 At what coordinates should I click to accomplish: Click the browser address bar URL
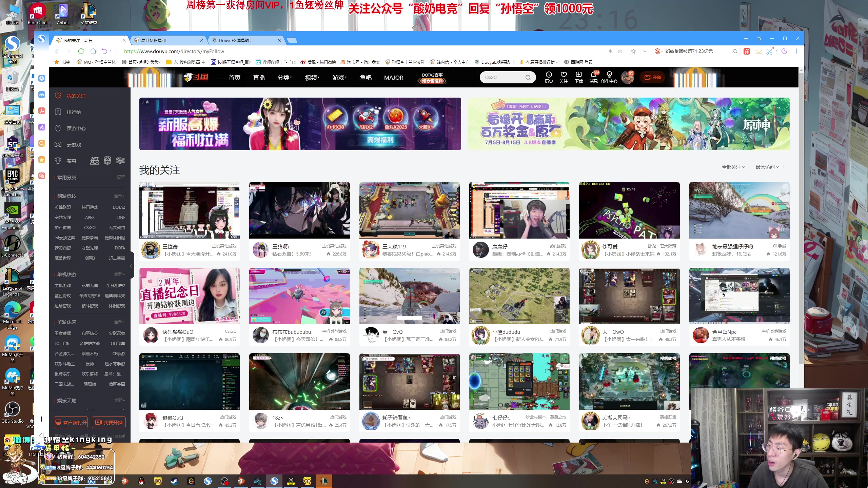[x=174, y=51]
